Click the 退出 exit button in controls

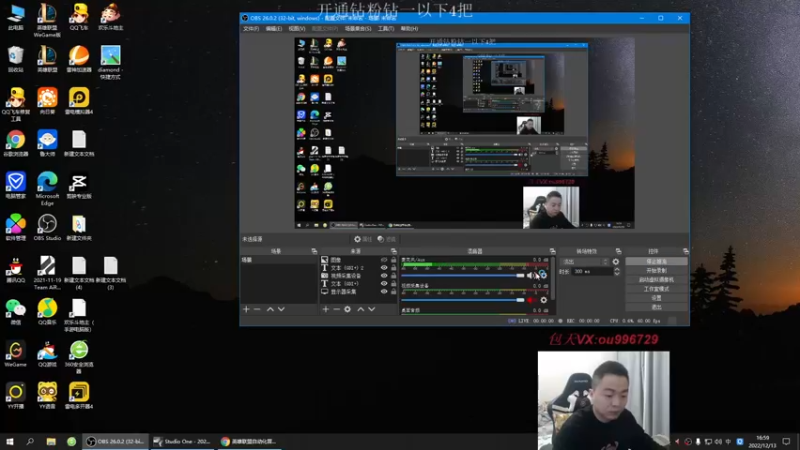point(656,307)
